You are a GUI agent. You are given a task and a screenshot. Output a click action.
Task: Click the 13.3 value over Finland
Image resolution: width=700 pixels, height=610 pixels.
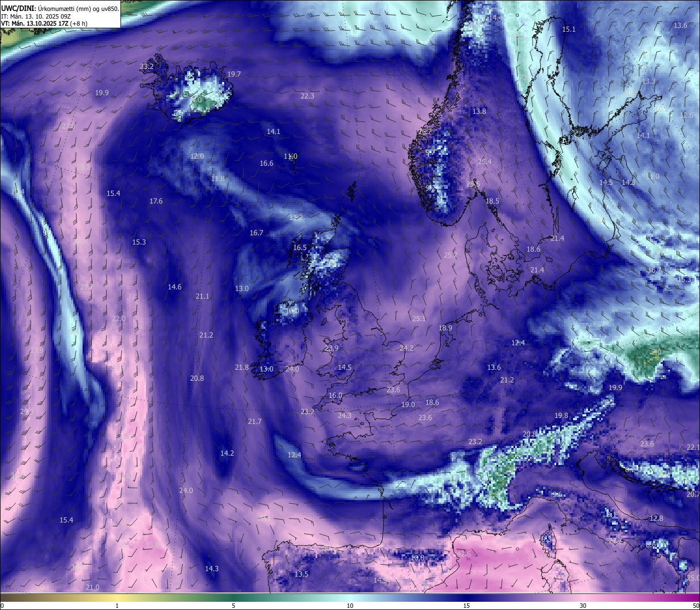click(x=649, y=81)
